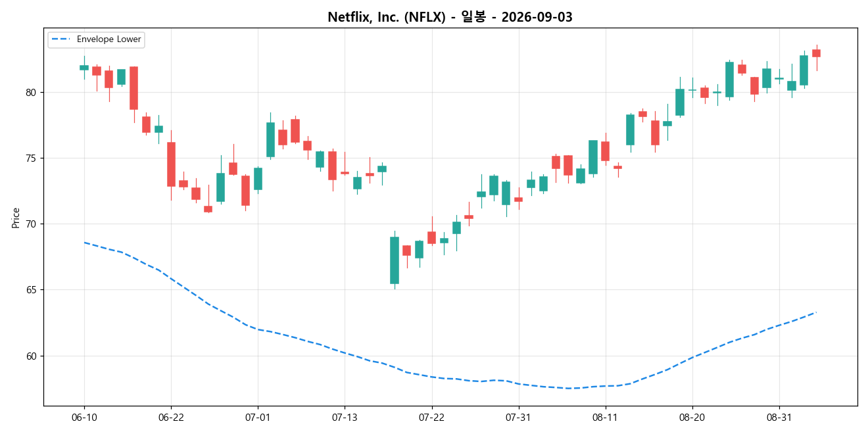This screenshot has width=868, height=434.
Task: Click the 07-01 x-axis date label
Action: click(258, 417)
